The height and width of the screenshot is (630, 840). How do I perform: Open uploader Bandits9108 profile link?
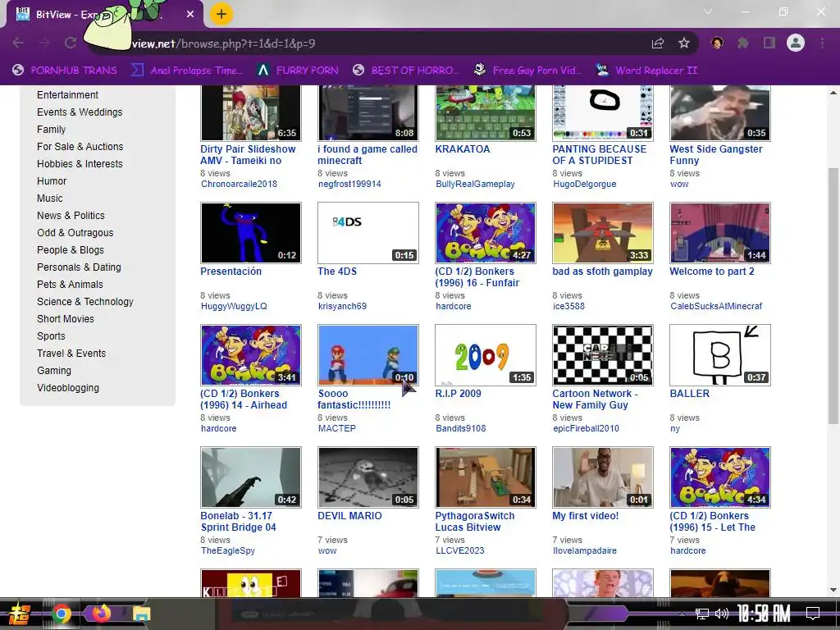click(x=461, y=428)
